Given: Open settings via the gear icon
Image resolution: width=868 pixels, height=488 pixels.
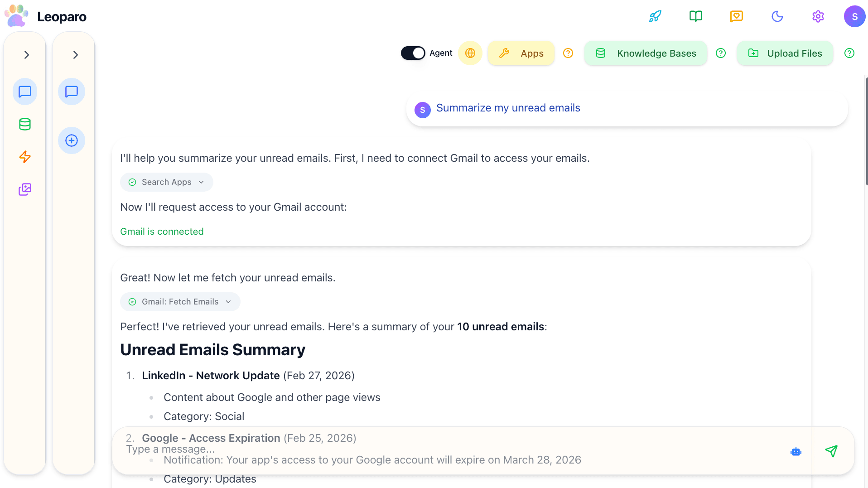Looking at the screenshot, I should click(818, 16).
